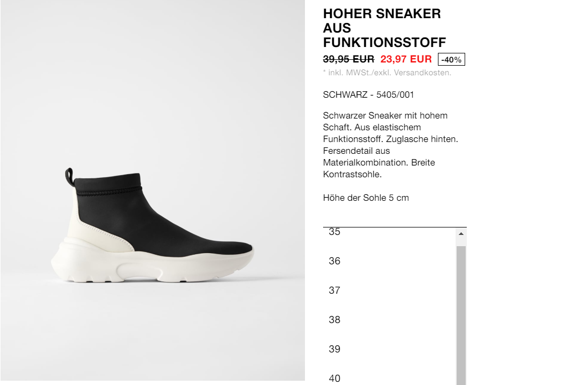Viewport: 588px width, 385px height.
Task: Click the crossed-out 39,95 EUR price
Action: click(x=348, y=59)
